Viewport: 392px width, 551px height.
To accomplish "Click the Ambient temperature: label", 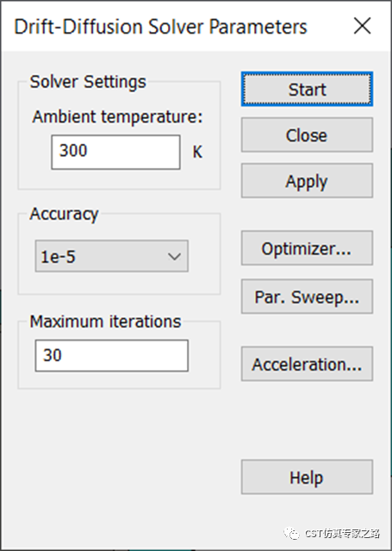I will click(118, 116).
